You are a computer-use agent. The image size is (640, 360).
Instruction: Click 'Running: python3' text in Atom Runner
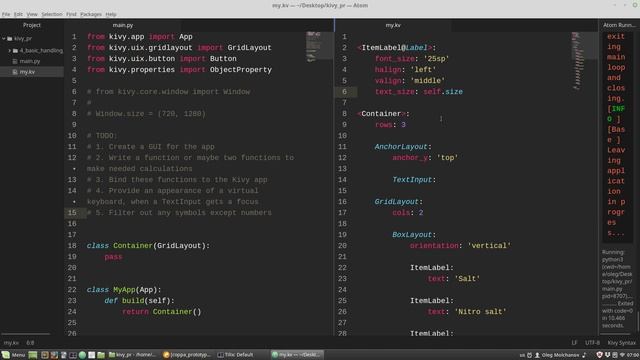coord(613,256)
